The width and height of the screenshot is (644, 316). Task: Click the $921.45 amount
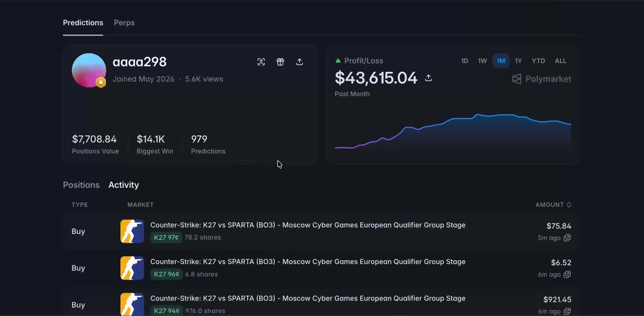point(557,299)
